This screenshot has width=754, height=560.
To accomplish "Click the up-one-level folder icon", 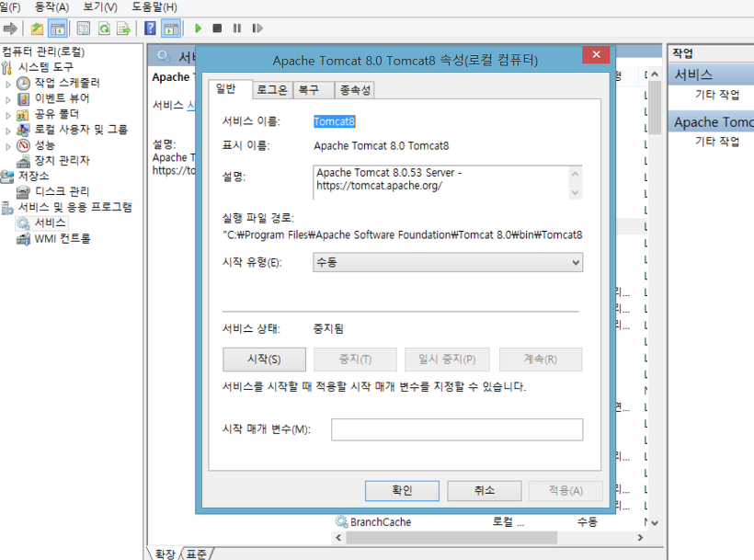I will (x=37, y=29).
